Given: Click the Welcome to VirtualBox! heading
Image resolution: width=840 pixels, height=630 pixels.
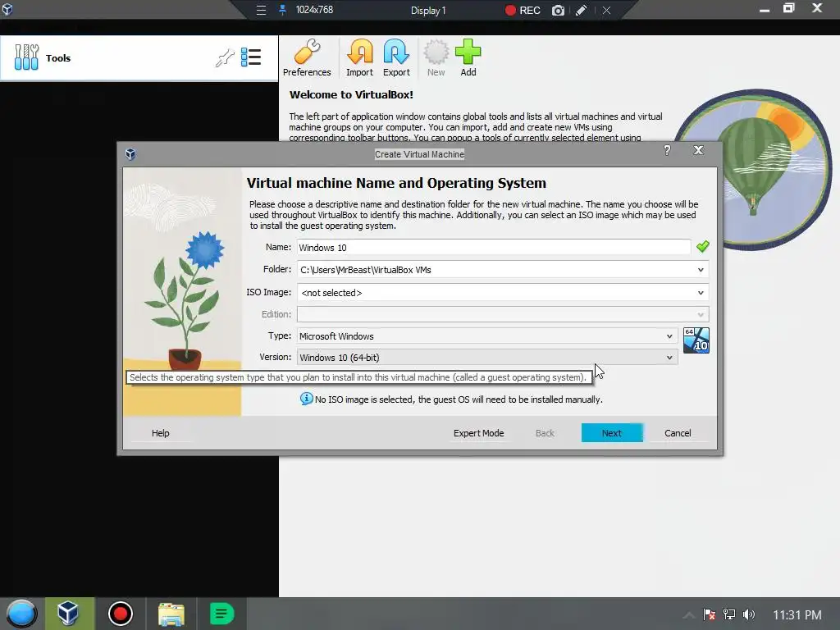Looking at the screenshot, I should (x=351, y=95).
